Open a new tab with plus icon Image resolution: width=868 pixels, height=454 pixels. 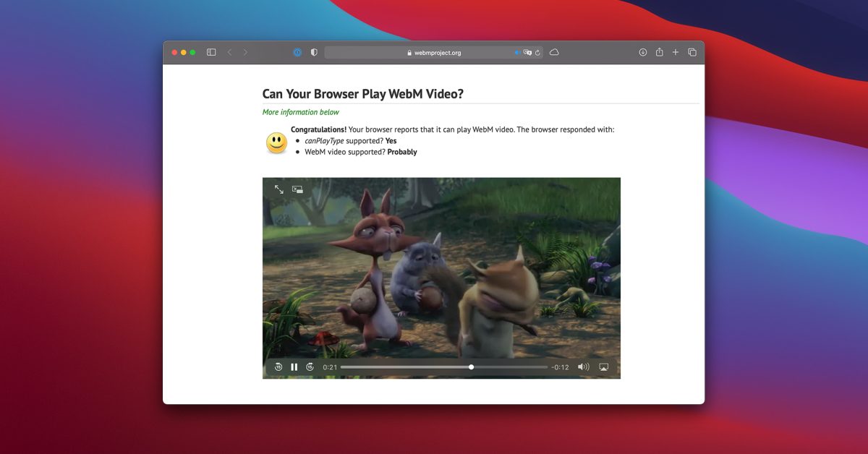point(676,53)
